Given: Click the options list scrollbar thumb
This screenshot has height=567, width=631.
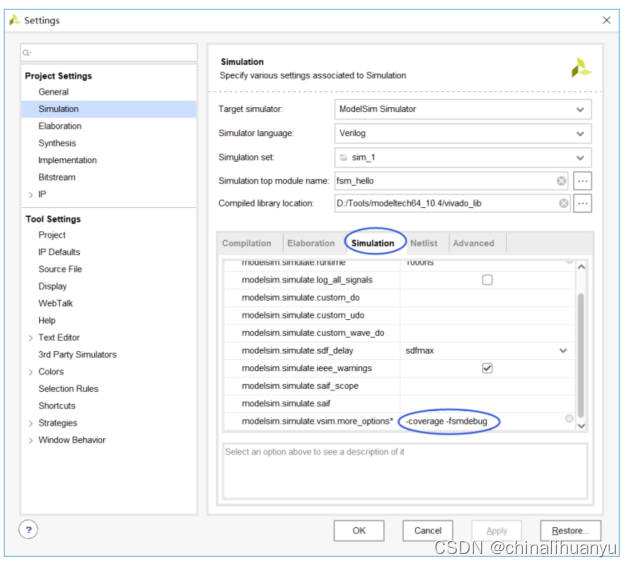Looking at the screenshot, I should 581,356.
